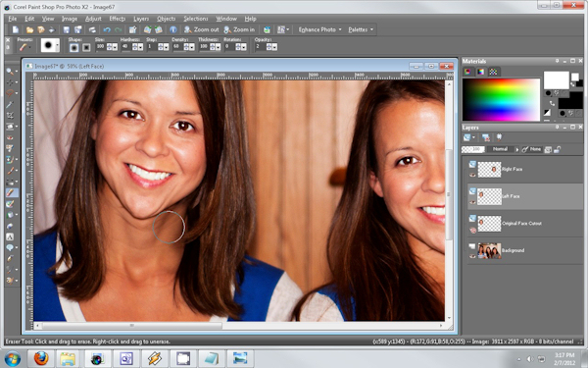
Task: Select the Eraser tool in left toolbar
Action: pos(11,193)
